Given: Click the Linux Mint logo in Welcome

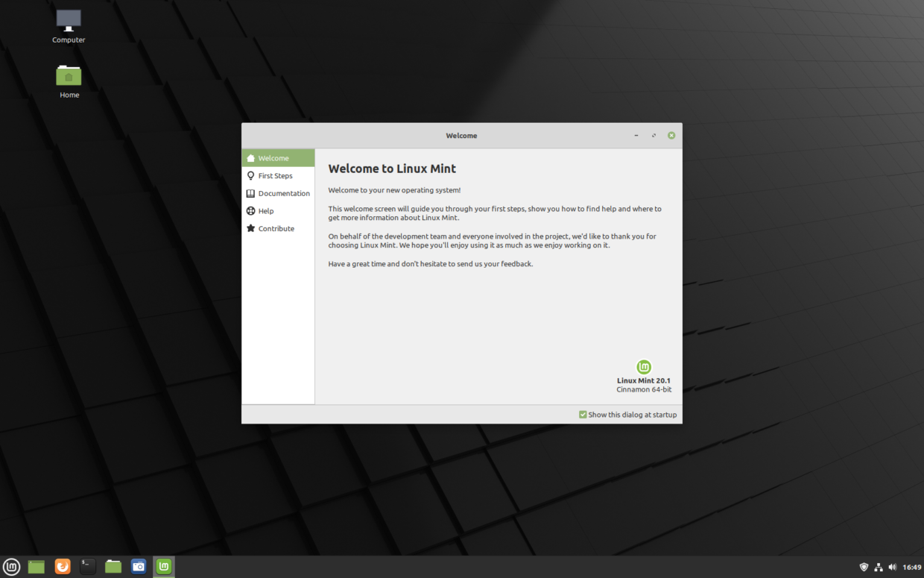Looking at the screenshot, I should point(644,367).
